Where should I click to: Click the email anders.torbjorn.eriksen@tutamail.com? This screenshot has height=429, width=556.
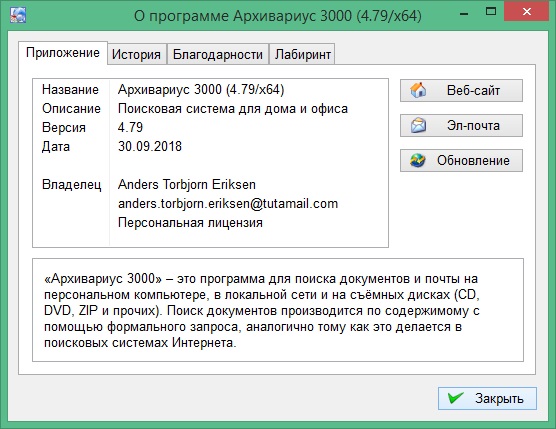coord(228,204)
